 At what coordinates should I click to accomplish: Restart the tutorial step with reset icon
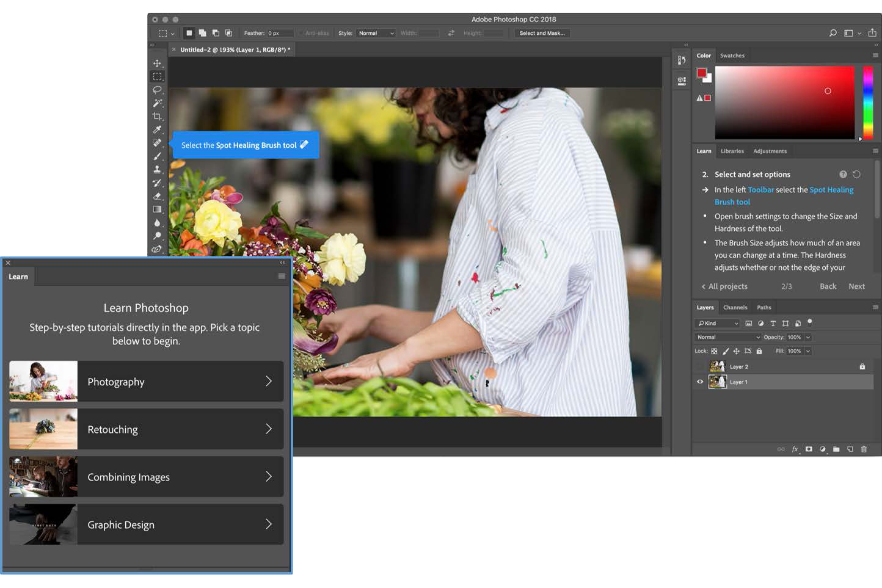pos(856,174)
